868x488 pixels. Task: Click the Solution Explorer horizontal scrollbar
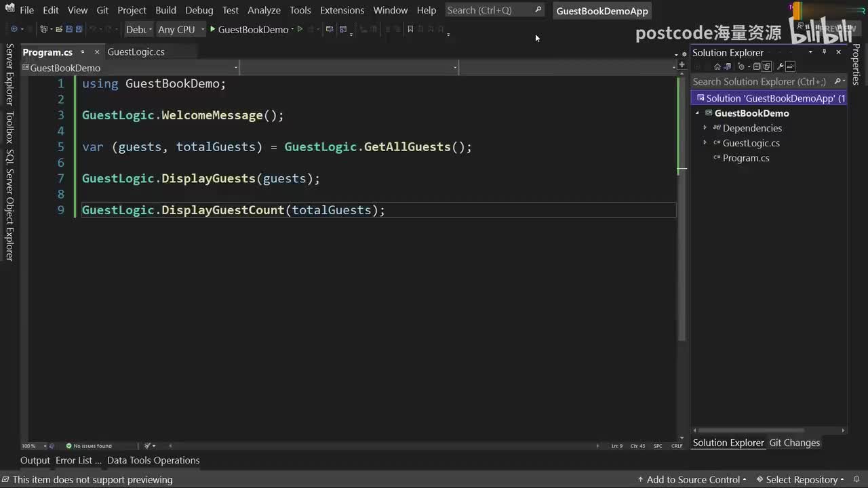click(751, 430)
